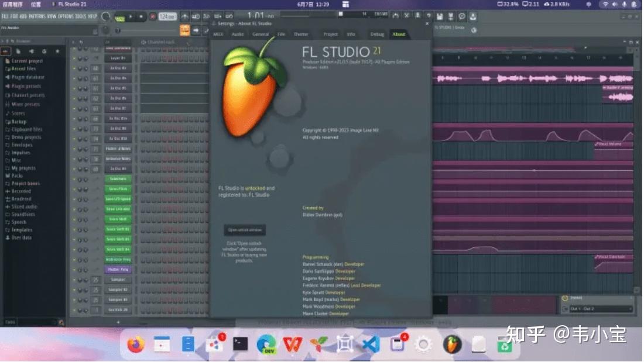
Task: Select the Theme tab in Settings
Action: click(x=301, y=35)
